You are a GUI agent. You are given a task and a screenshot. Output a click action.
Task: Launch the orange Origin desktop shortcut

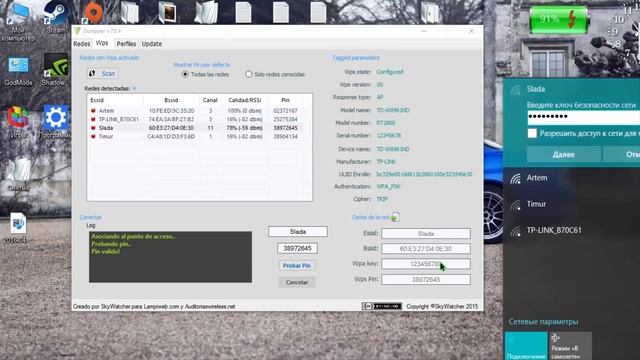pos(93,12)
